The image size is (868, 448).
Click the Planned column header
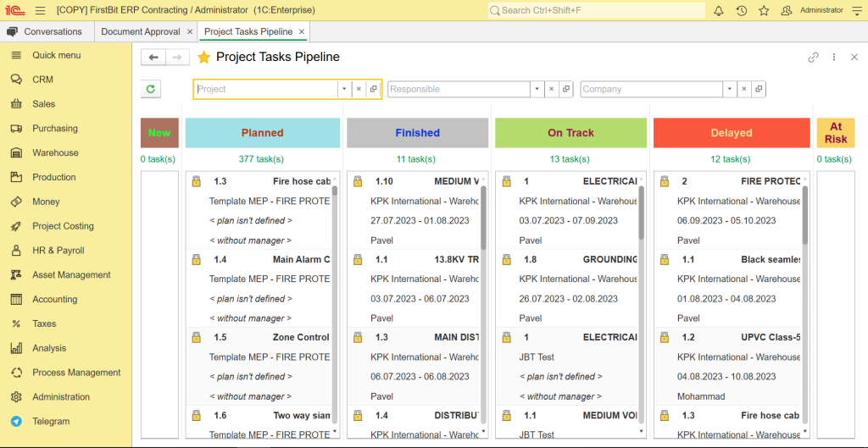(x=263, y=133)
